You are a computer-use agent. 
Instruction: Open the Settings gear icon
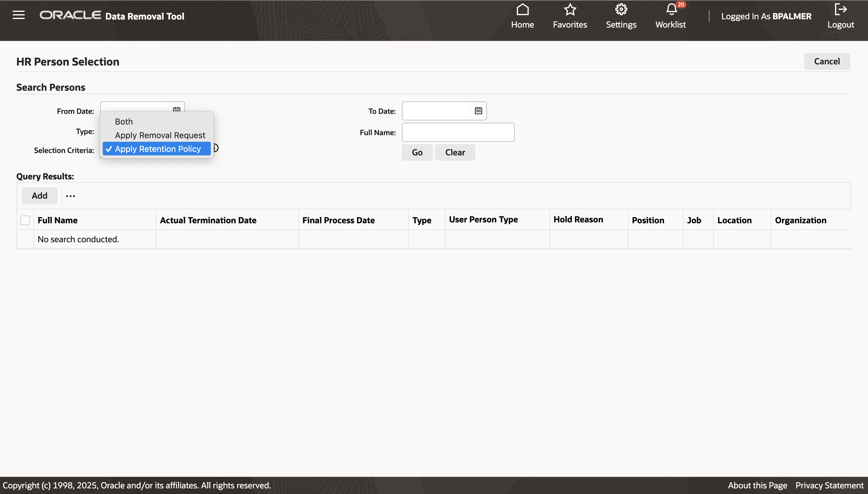click(x=621, y=10)
